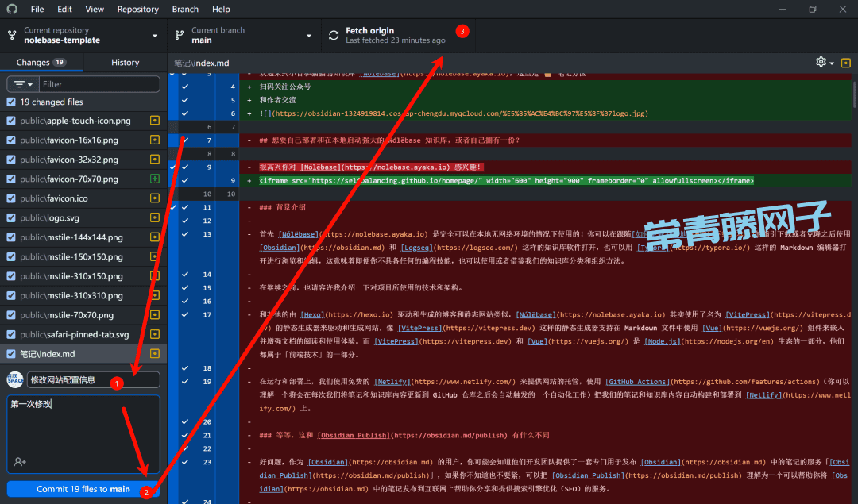Maximize the GitHub Desktop window
This screenshot has width=858, height=504.
[813, 9]
